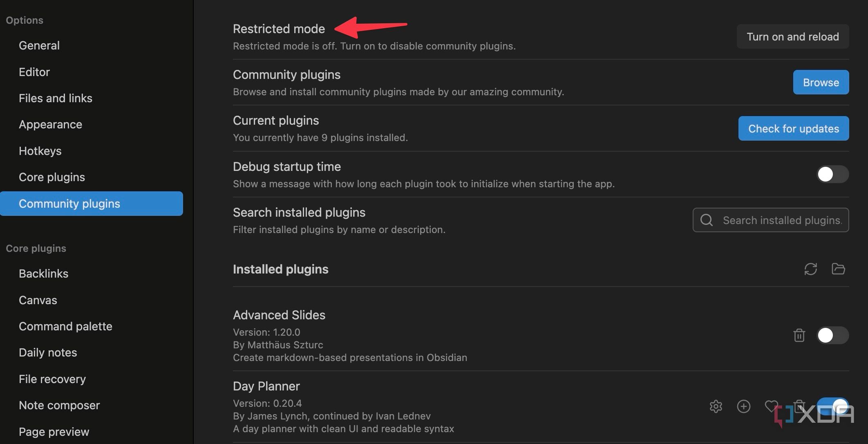Uninstall Advanced Slides via its trash icon

[x=799, y=335]
